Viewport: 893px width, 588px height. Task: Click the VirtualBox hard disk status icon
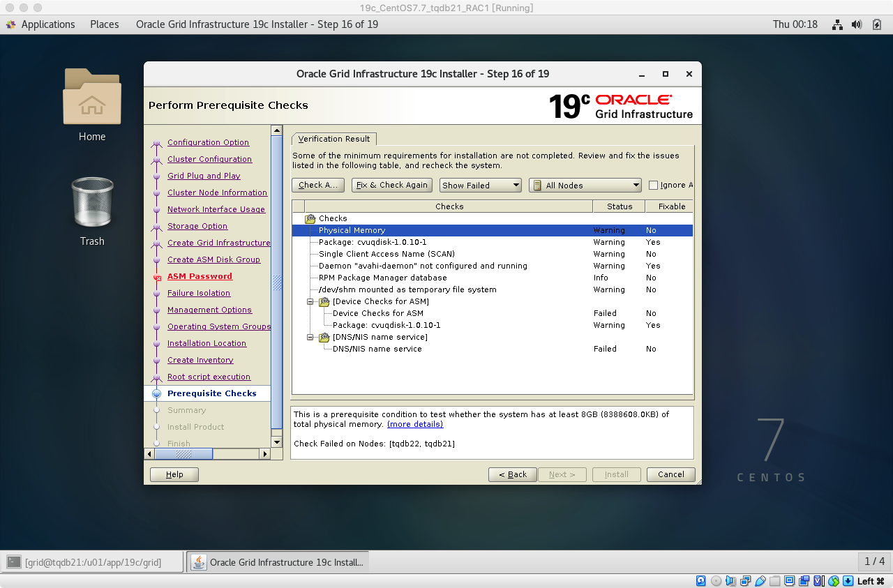pos(701,581)
